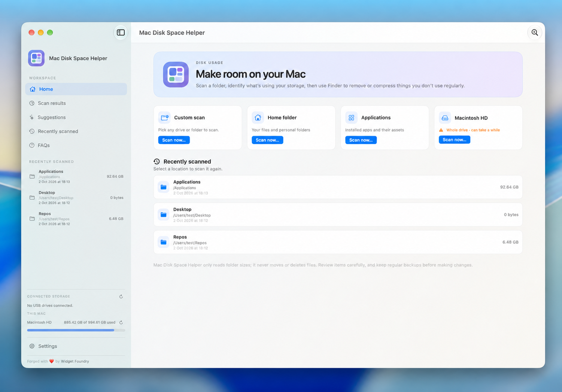Click Scan now on Macintosh HD card
Viewport: 562px width, 392px height.
(455, 140)
